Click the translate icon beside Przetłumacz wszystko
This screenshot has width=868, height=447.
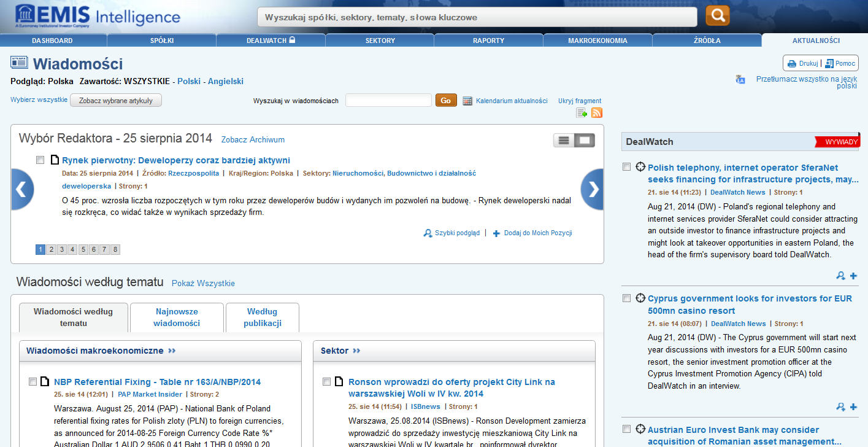pos(740,79)
